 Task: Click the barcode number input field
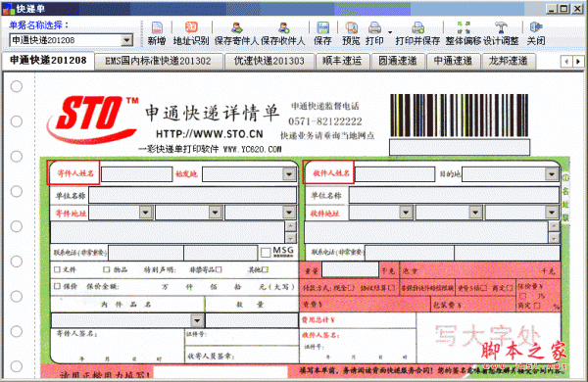(x=460, y=147)
